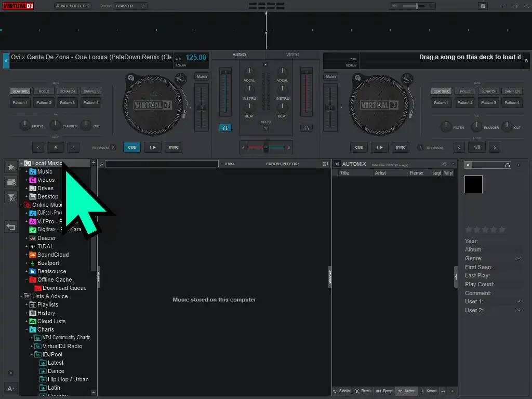Image resolution: width=532 pixels, height=399 pixels.
Task: Click left deck pitch slider
Action: (x=202, y=108)
